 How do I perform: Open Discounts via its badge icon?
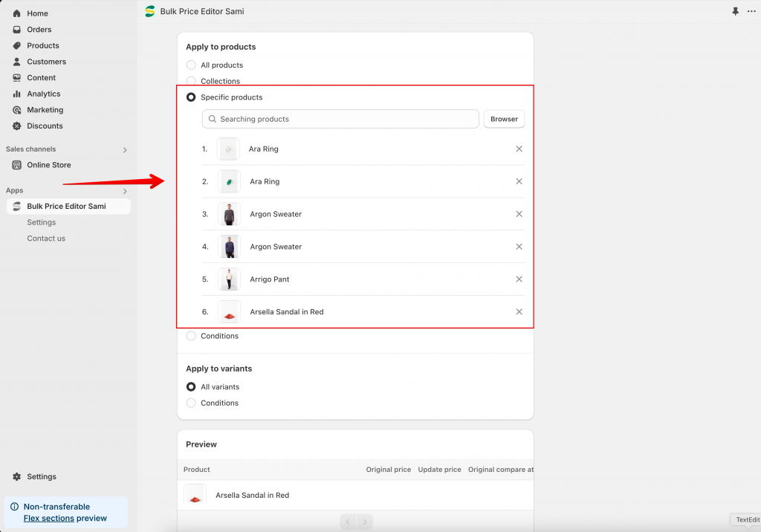(x=16, y=126)
